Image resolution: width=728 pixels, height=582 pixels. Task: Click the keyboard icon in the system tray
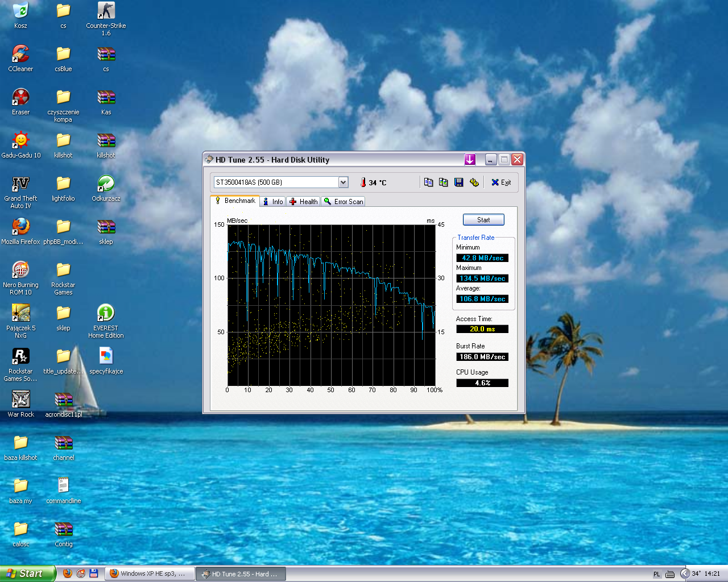(x=670, y=574)
